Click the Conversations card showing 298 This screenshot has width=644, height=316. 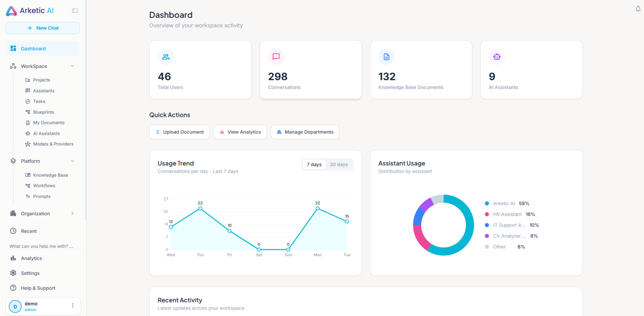(x=311, y=70)
